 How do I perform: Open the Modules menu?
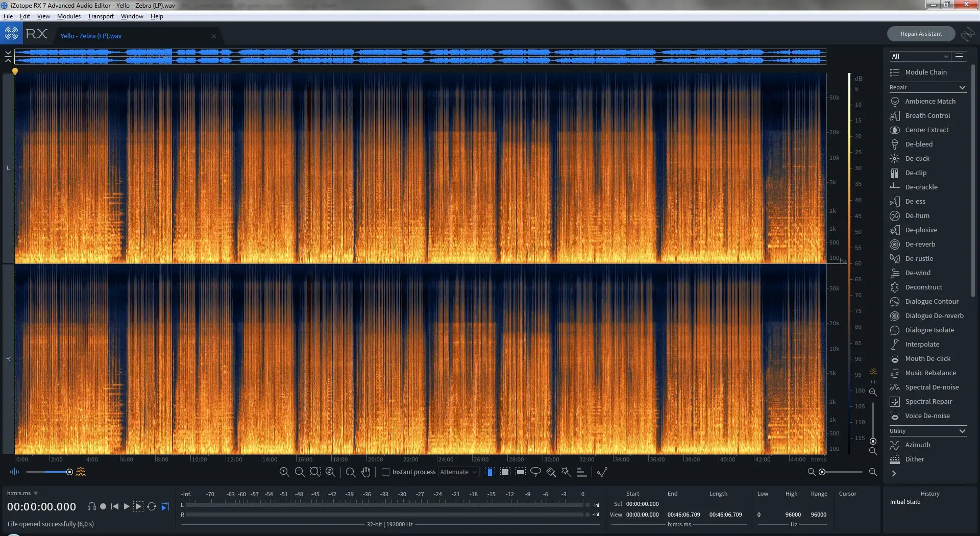[69, 16]
